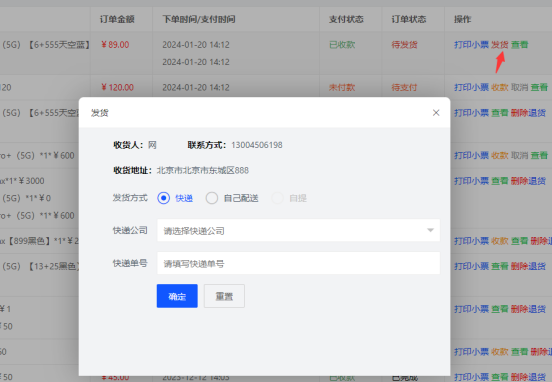Click 收款 in the 【899黑色】 order row

(500, 241)
